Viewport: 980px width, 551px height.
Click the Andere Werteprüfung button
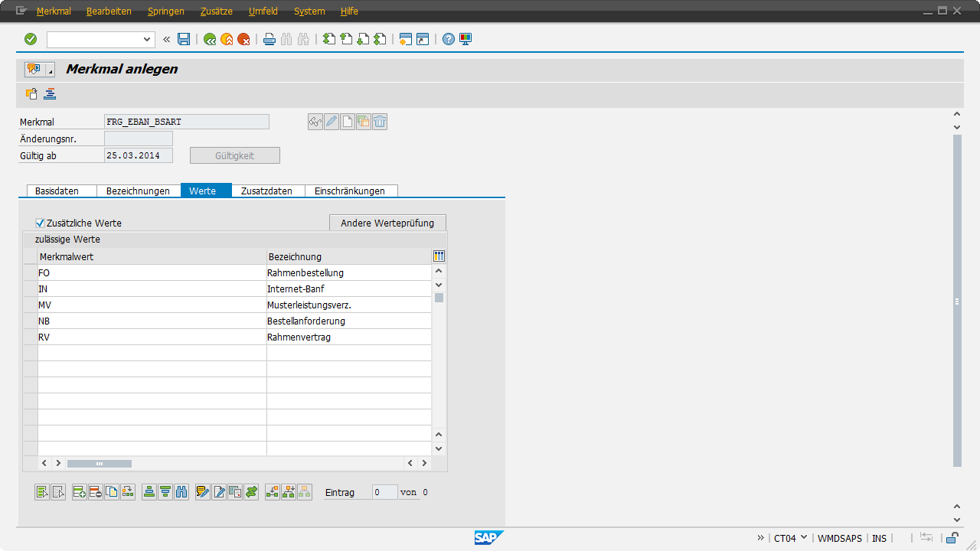pyautogui.click(x=387, y=223)
